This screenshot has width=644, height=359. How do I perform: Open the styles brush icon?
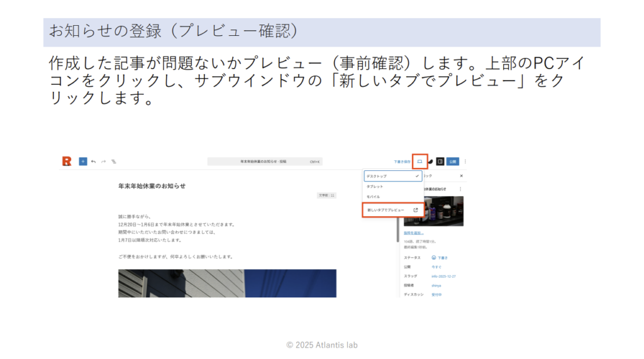pyautogui.click(x=430, y=162)
